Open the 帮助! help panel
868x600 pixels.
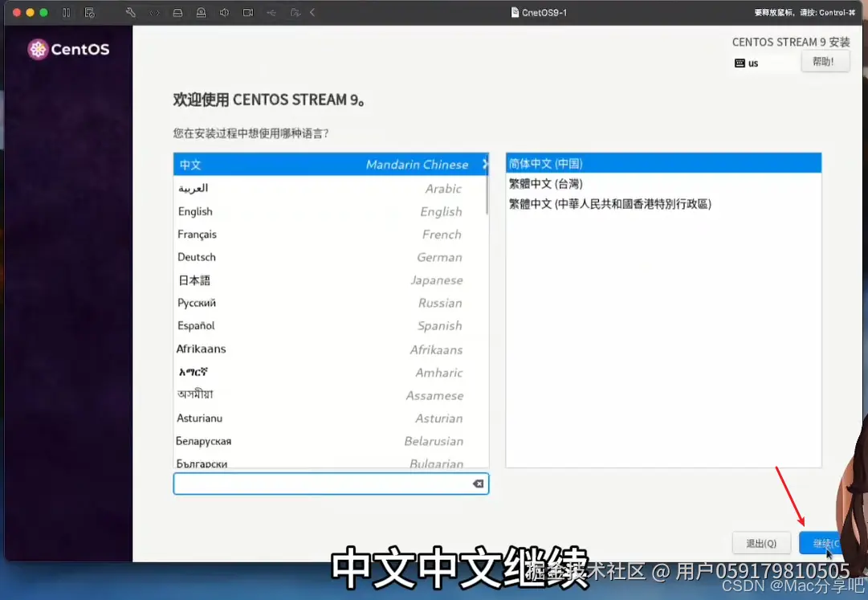click(825, 61)
